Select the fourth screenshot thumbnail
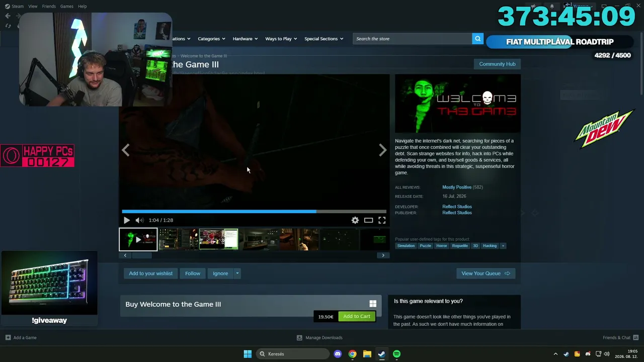Screen dimensions: 644x362 pyautogui.click(x=259, y=239)
